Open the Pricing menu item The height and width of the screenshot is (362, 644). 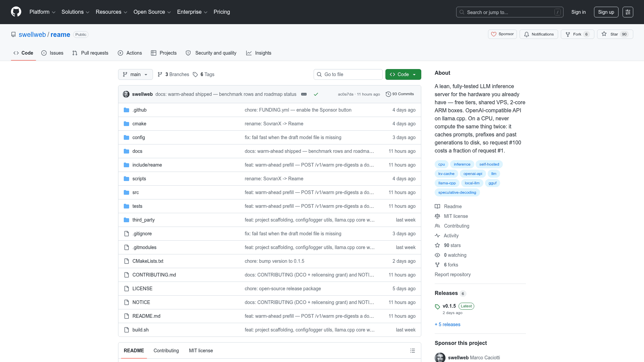222,12
